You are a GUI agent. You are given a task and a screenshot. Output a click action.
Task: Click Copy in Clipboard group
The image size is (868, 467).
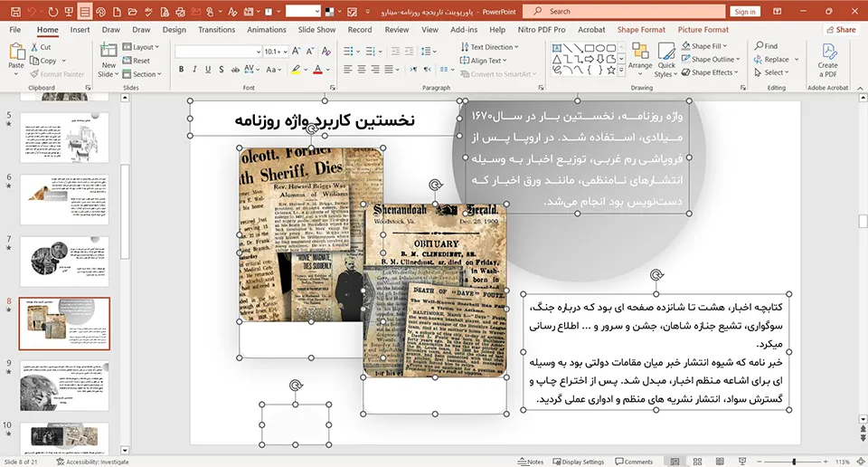pos(43,61)
